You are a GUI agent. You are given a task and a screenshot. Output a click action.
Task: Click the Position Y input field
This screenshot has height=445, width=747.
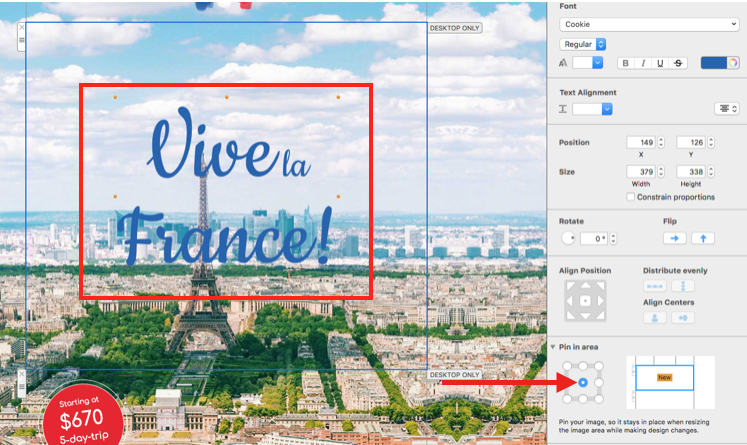pos(691,142)
